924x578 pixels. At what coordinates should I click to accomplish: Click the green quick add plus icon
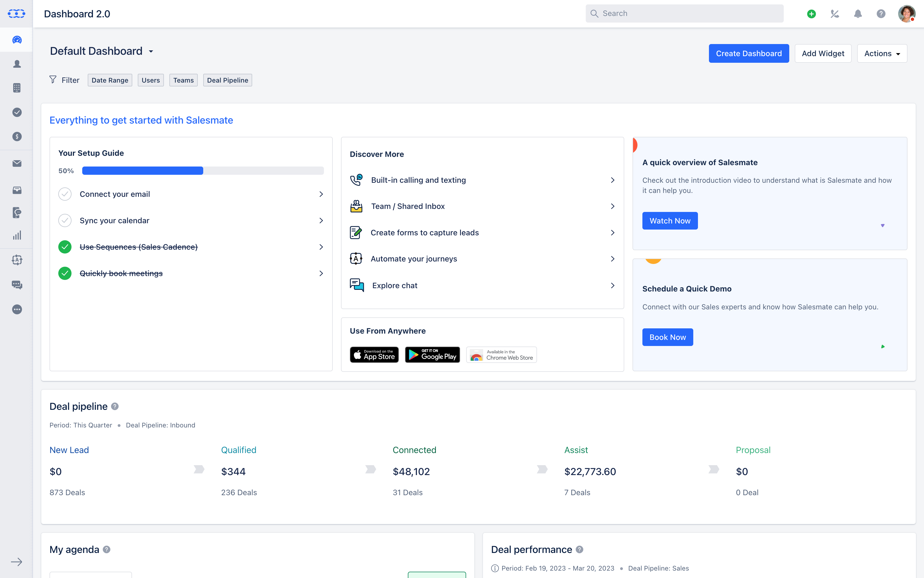[812, 14]
